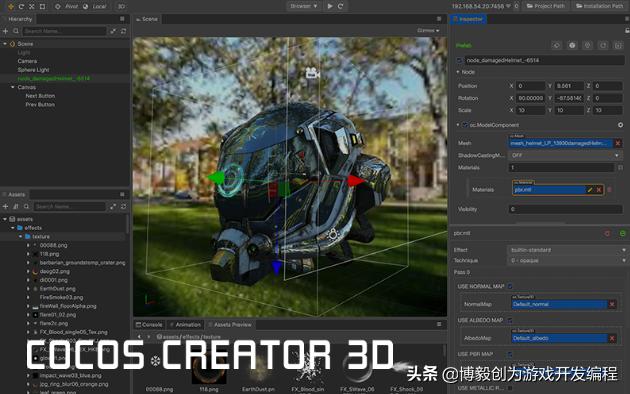Switch to the Inspector tab

click(x=468, y=19)
